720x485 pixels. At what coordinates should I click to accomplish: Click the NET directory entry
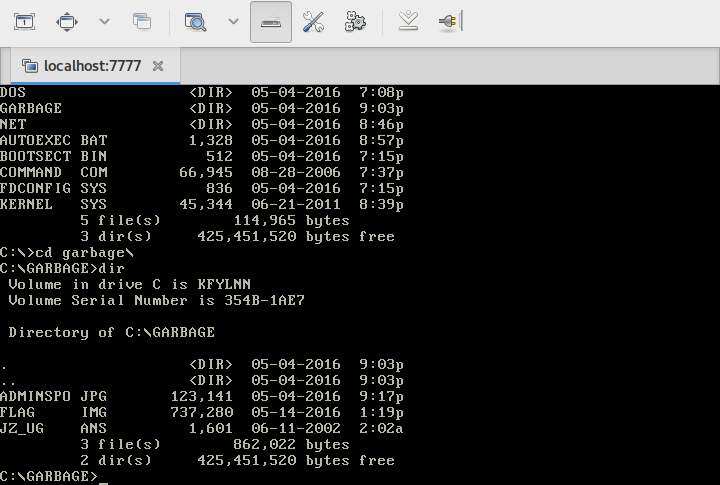coord(202,124)
